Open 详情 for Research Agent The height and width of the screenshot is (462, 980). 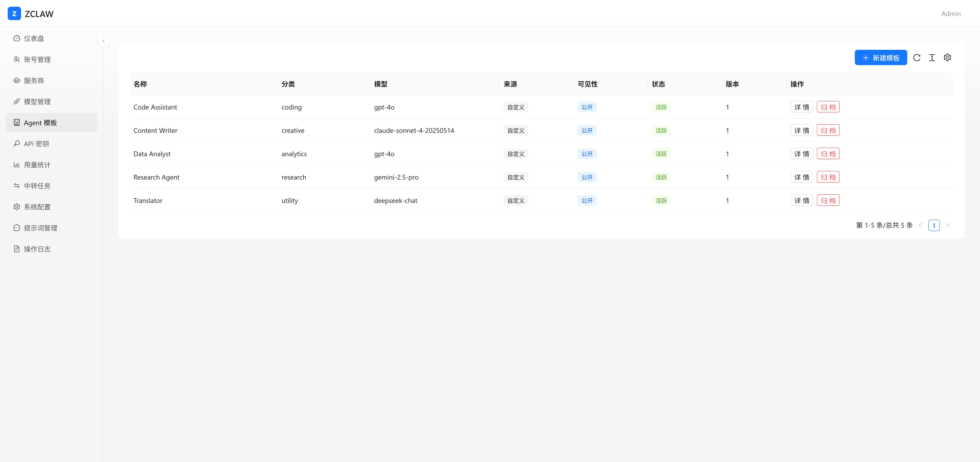pos(801,177)
